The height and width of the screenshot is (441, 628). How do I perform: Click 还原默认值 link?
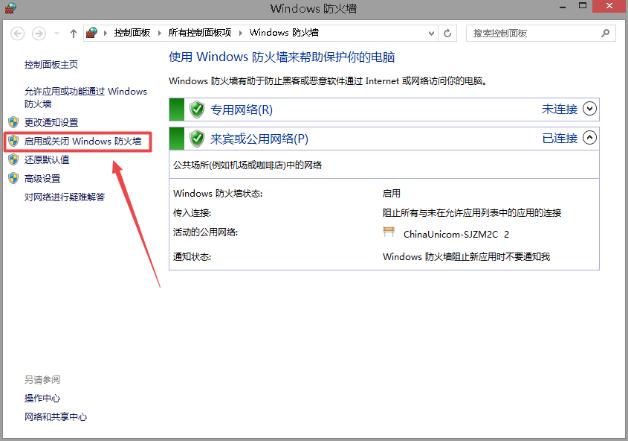coord(46,160)
